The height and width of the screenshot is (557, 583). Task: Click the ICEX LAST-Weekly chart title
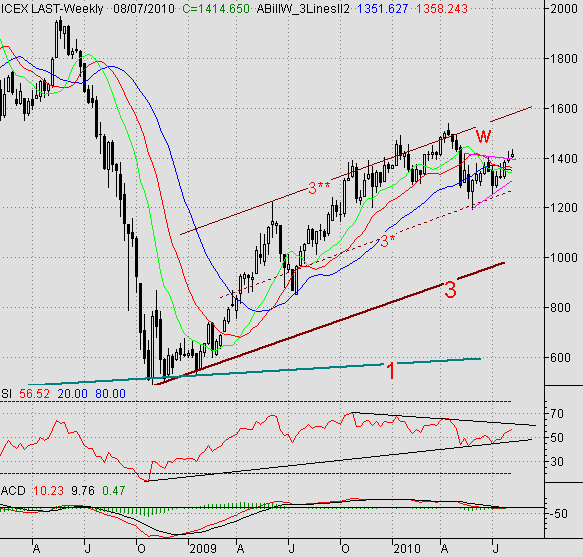point(52,9)
